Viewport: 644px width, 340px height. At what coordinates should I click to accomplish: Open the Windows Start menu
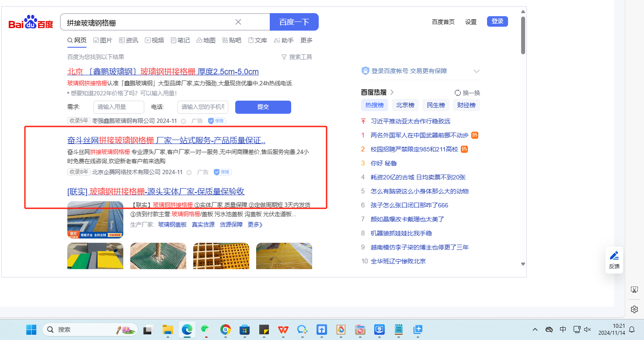coord(31,329)
